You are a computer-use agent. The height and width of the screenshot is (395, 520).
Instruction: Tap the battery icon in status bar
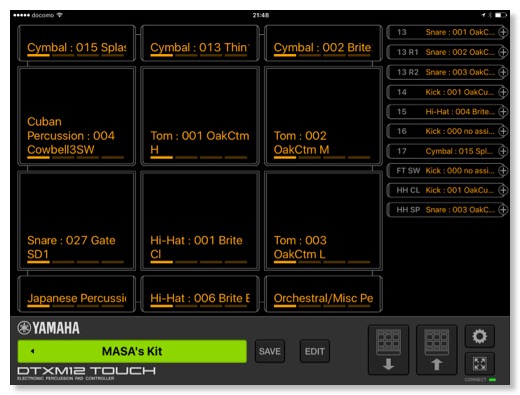pyautogui.click(x=500, y=15)
